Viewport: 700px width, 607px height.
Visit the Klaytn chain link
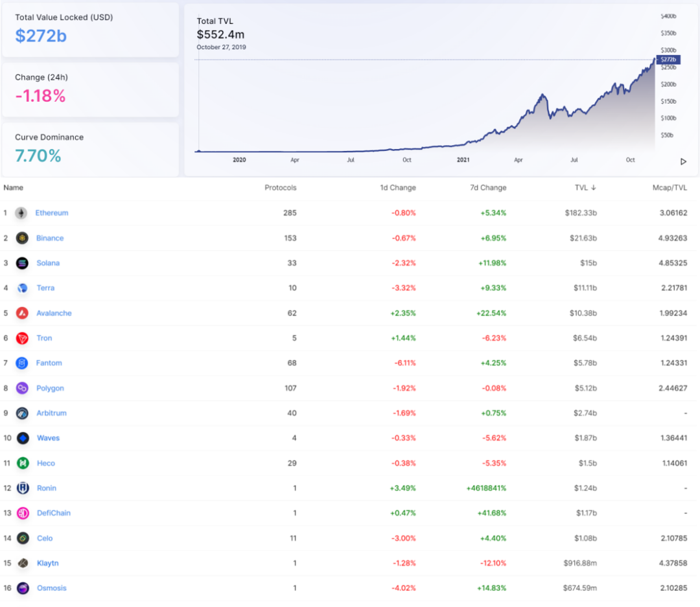(48, 563)
